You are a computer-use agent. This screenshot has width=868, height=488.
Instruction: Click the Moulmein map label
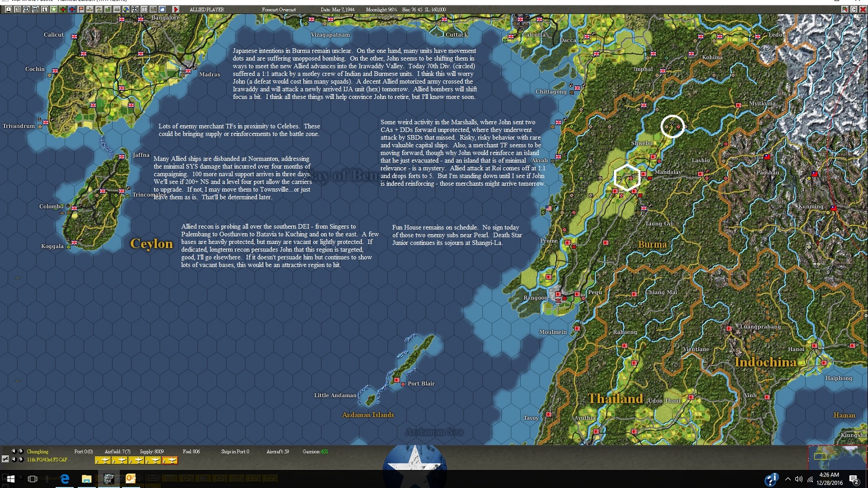click(x=553, y=332)
